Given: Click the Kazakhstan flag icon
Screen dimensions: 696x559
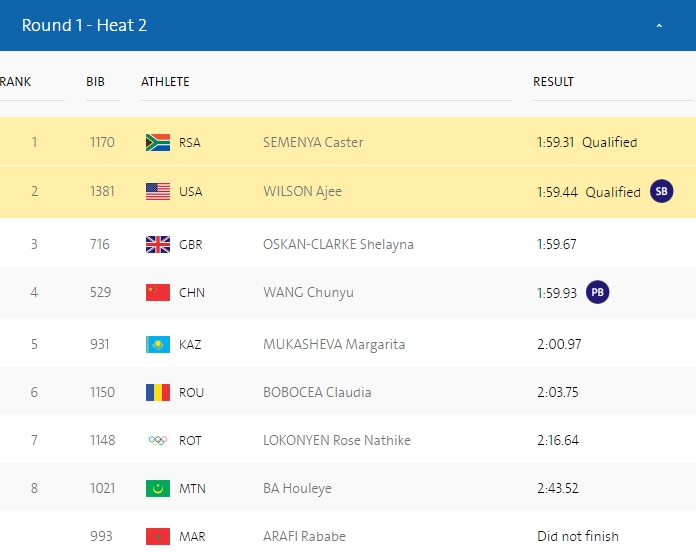Looking at the screenshot, I should 158,344.
